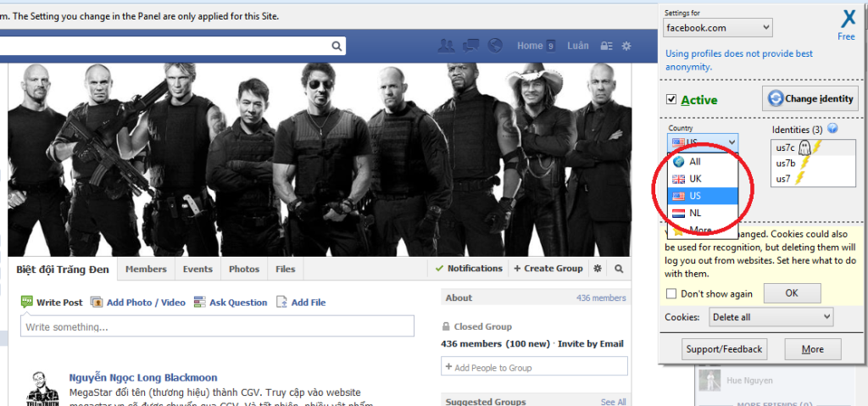868x406 pixels.
Task: Click the X Free logo in panel
Action: [847, 25]
